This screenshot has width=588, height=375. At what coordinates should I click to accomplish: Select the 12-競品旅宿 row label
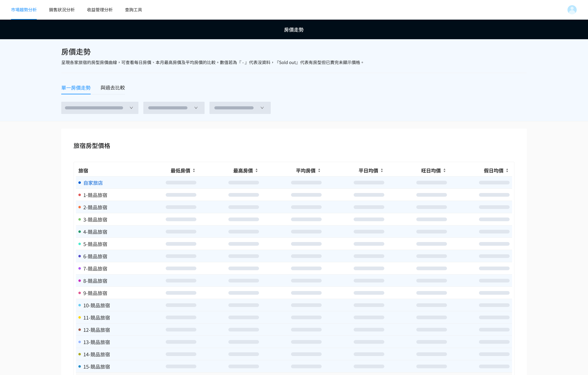point(96,330)
